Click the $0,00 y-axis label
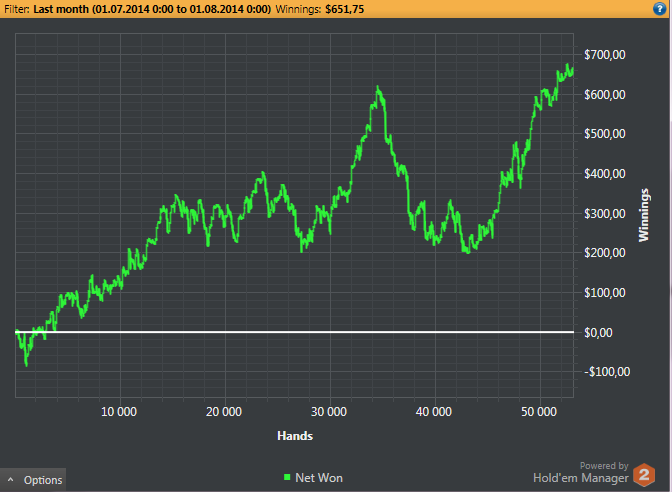 (x=598, y=333)
